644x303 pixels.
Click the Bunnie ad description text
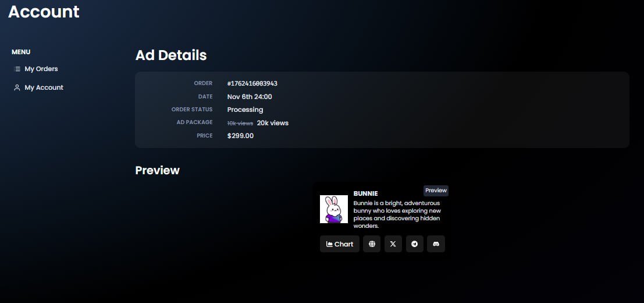[x=397, y=214]
